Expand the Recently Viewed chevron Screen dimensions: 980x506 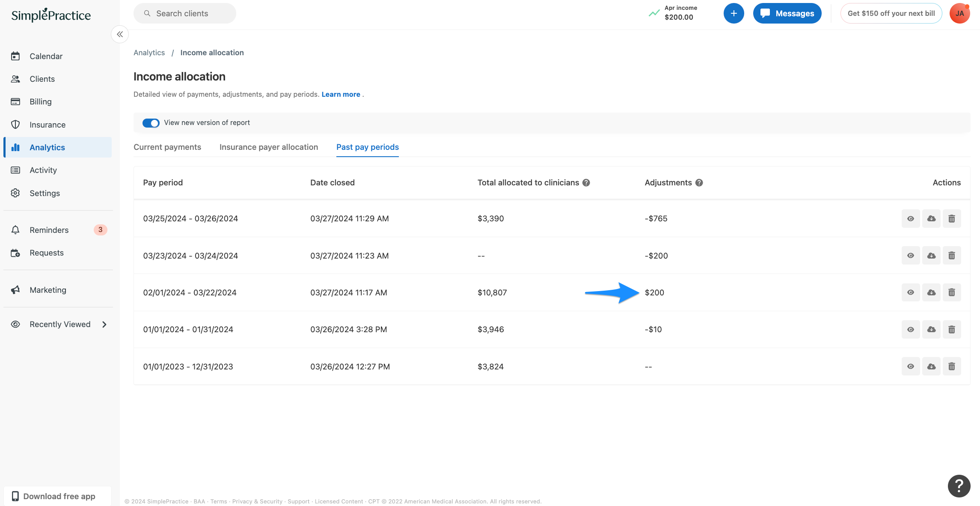[x=104, y=324]
